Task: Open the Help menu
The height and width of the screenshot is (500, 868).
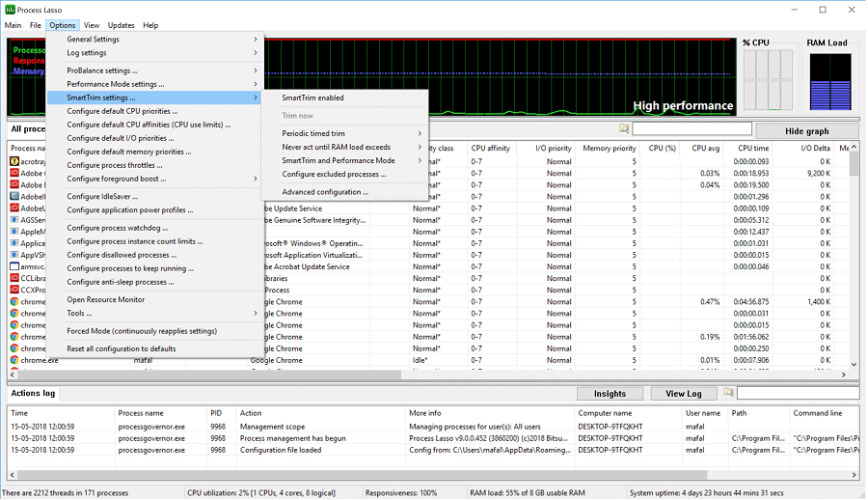Action: pyautogui.click(x=150, y=25)
